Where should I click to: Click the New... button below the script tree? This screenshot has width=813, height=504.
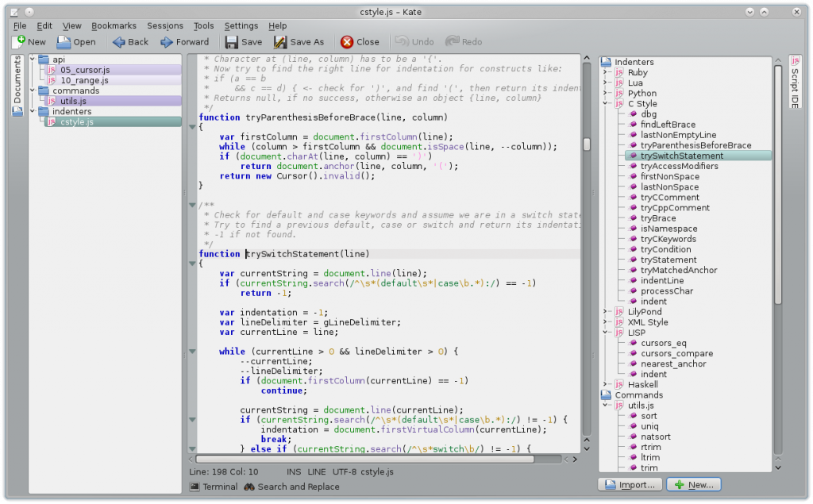[x=693, y=484]
